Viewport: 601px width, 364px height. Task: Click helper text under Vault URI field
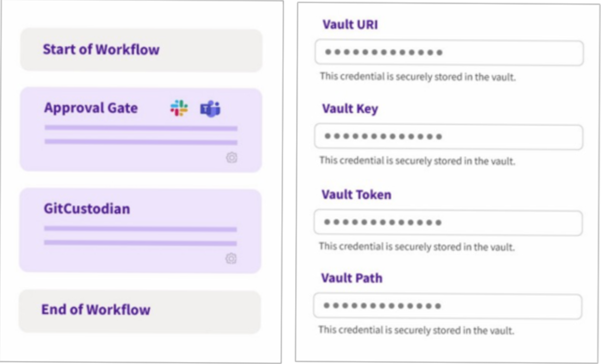418,77
